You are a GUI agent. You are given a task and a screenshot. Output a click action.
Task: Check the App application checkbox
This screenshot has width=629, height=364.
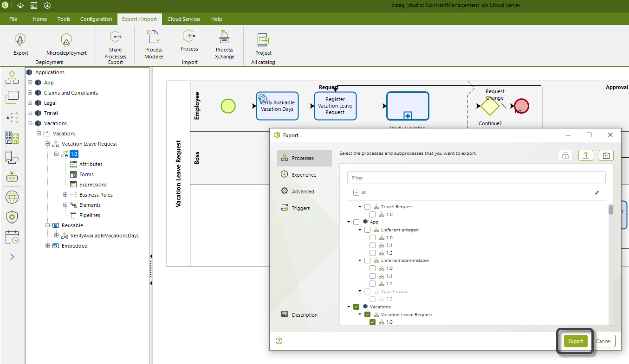(356, 222)
